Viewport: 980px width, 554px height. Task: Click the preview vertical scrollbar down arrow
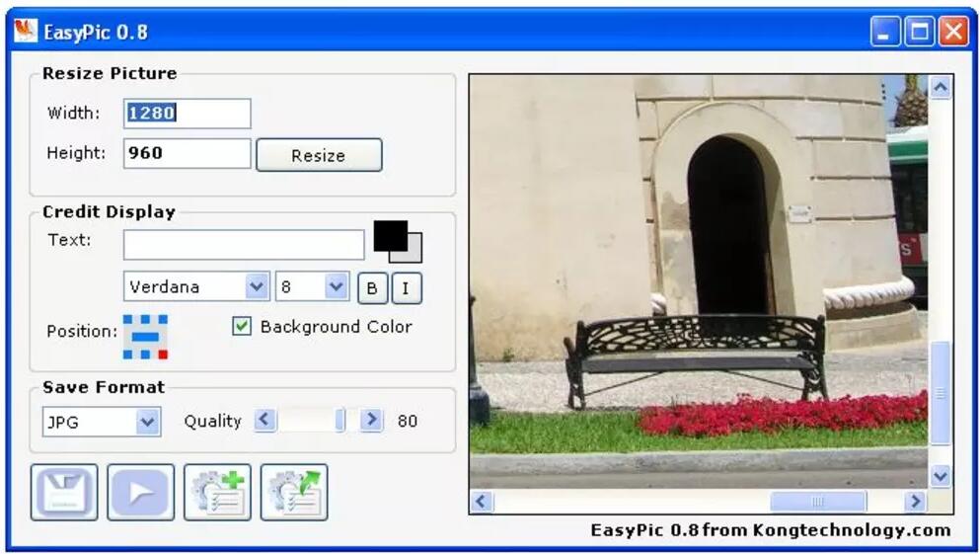941,476
